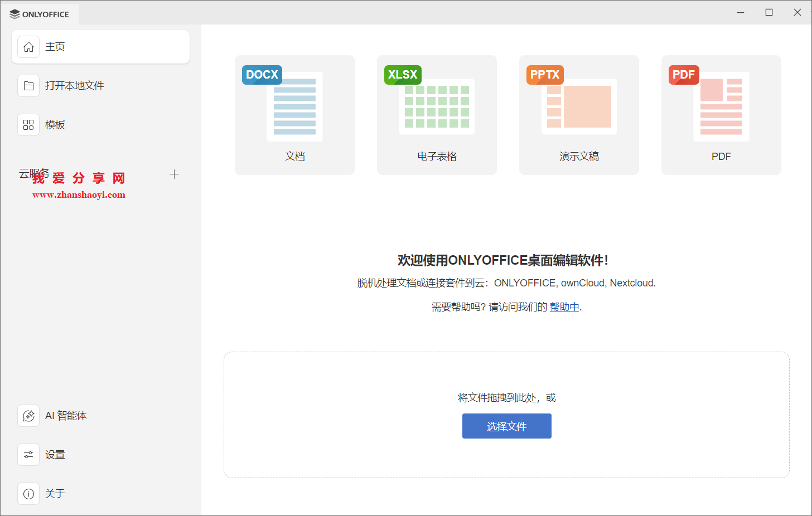Click the 文档 label under DOCX

294,157
